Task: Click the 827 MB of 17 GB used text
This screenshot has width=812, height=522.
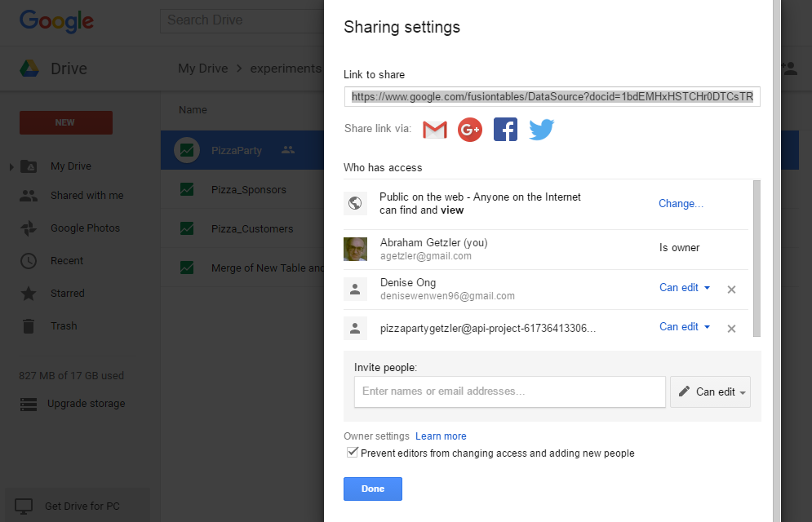Action: 72,375
